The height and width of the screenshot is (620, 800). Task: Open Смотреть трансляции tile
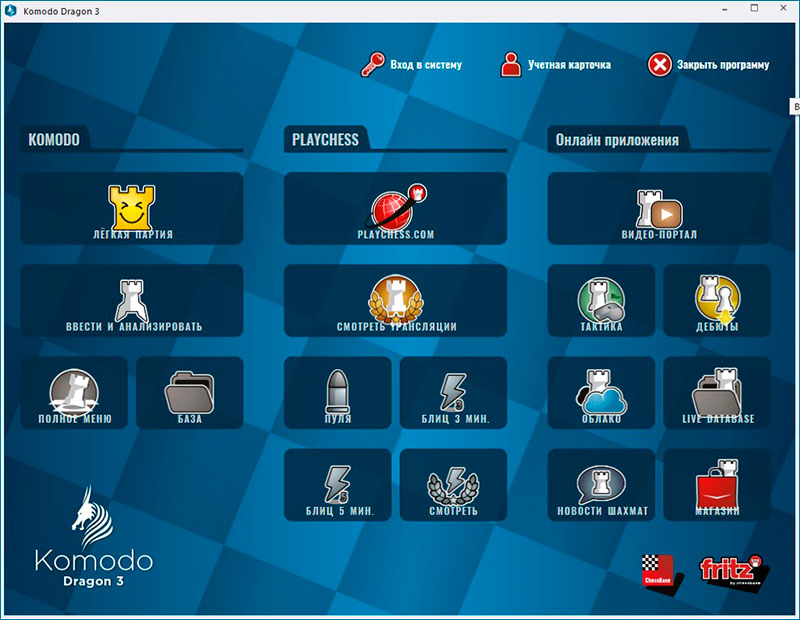click(x=395, y=300)
